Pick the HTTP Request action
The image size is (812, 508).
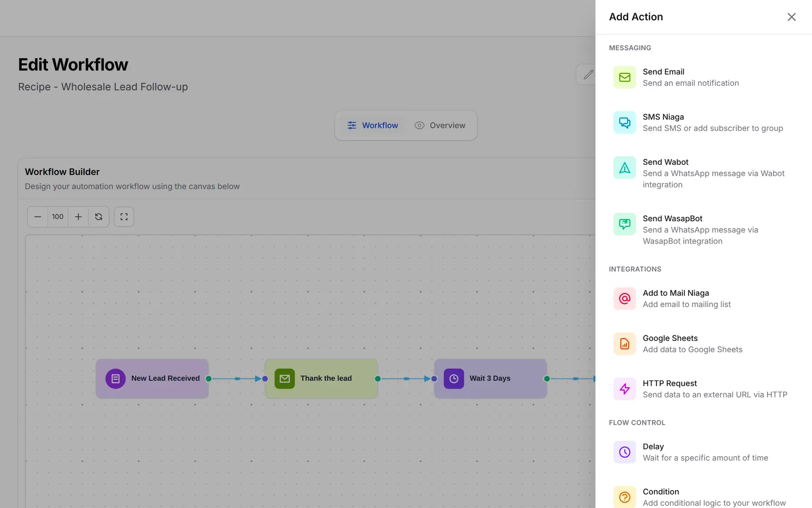(704, 389)
